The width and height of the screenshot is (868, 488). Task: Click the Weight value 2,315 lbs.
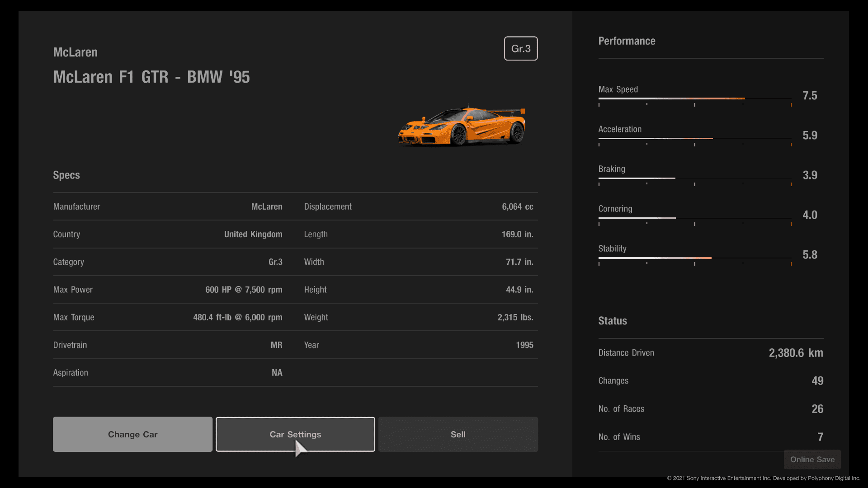(515, 318)
